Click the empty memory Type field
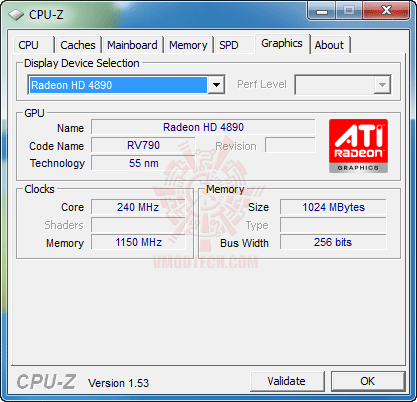 [x=333, y=225]
